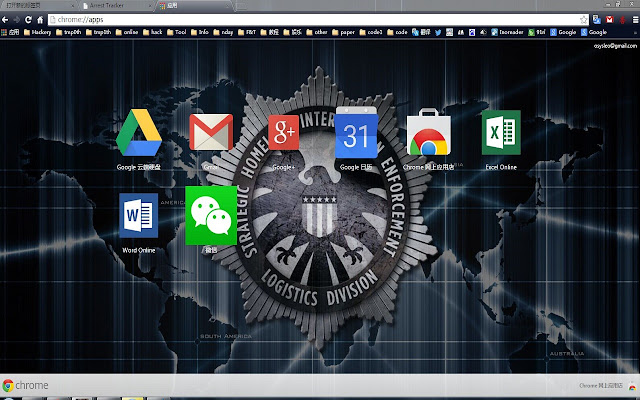Bookmark this page with the star icon
640x400 pixels.
pos(584,20)
